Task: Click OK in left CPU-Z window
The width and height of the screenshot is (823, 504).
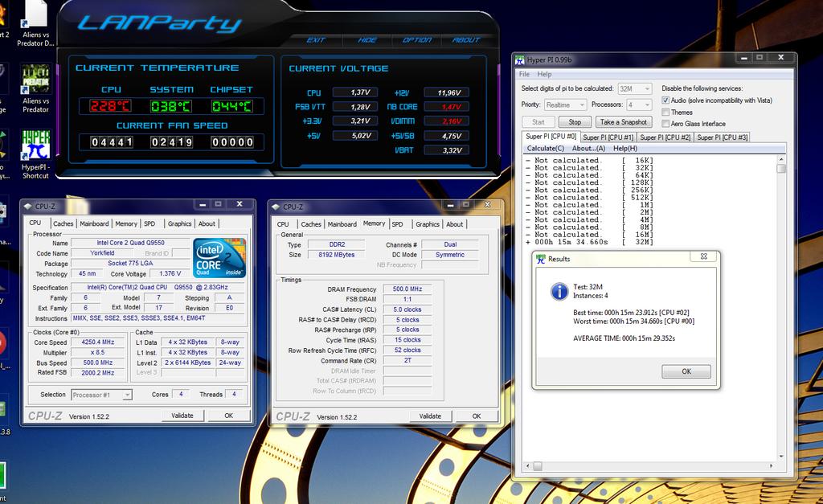Action: click(x=229, y=416)
